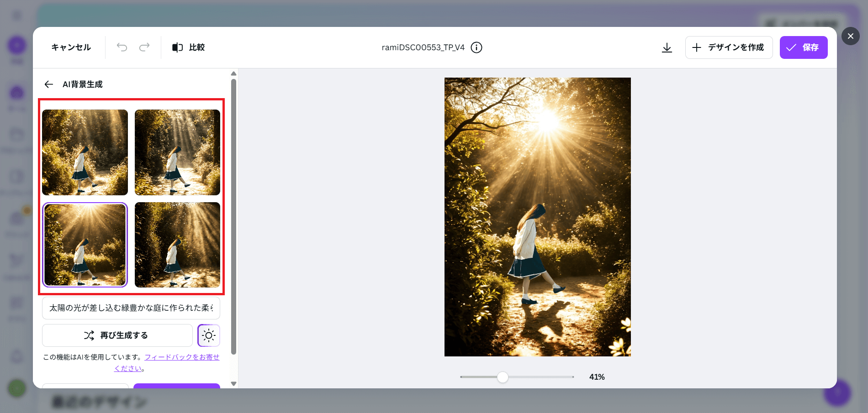
Task: Click the zoom slider handle
Action: [x=503, y=377]
